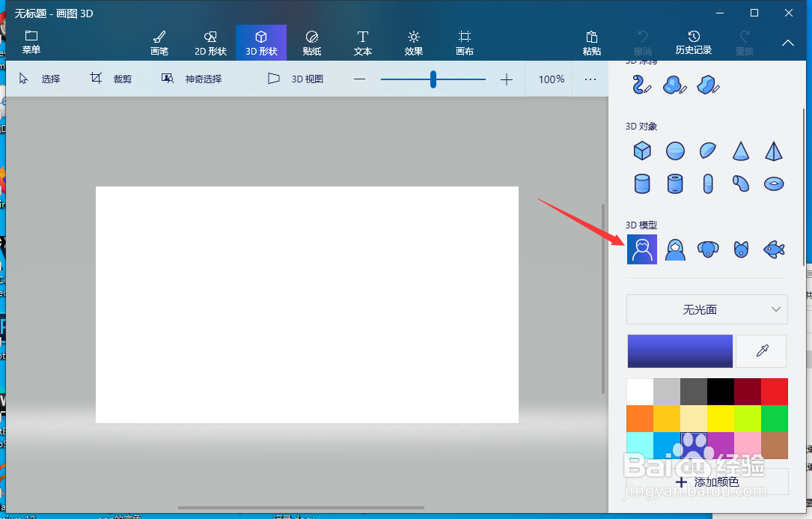Insert the 3D donut torus object
This screenshot has height=519, width=812.
point(774,183)
